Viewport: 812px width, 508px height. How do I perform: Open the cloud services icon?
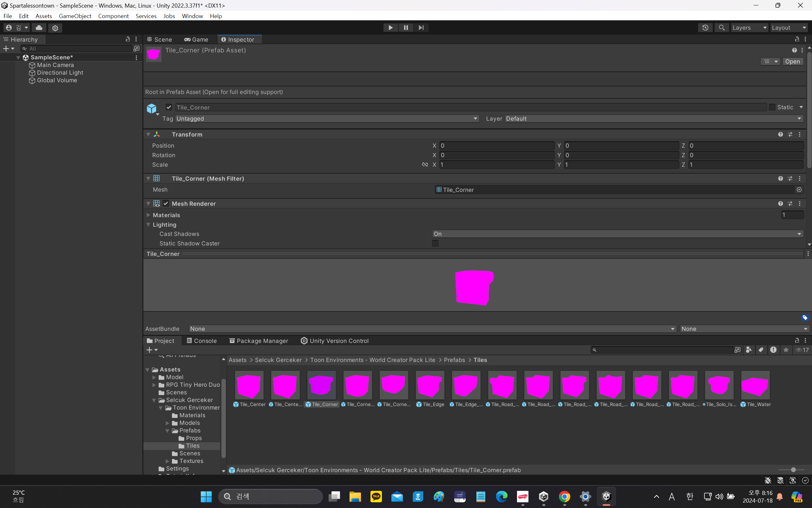[x=39, y=28]
